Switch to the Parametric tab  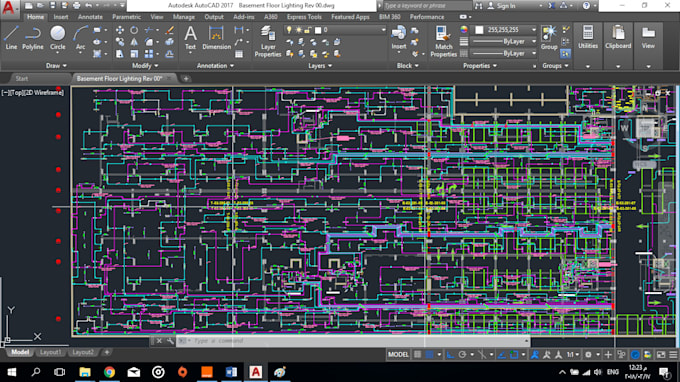(126, 17)
